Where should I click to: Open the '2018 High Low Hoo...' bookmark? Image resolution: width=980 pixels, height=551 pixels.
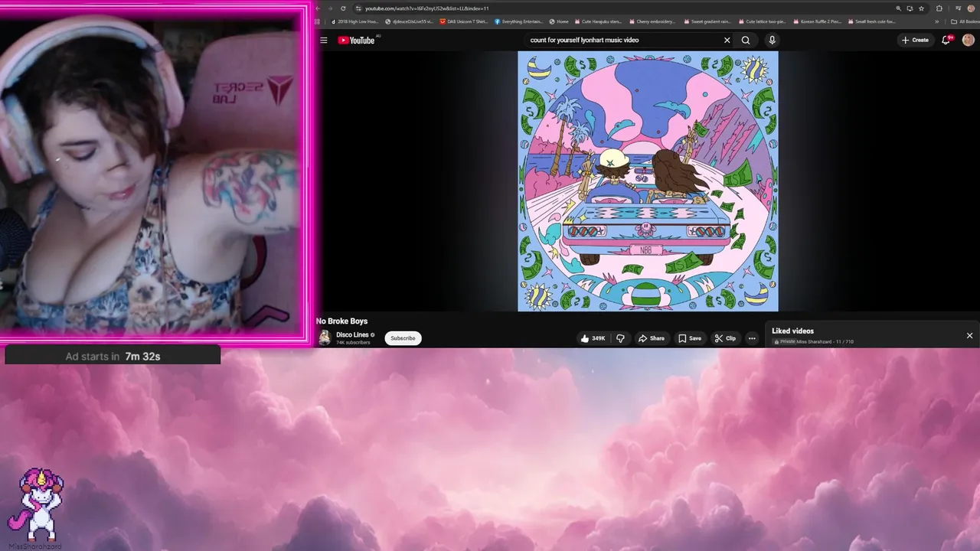click(354, 21)
